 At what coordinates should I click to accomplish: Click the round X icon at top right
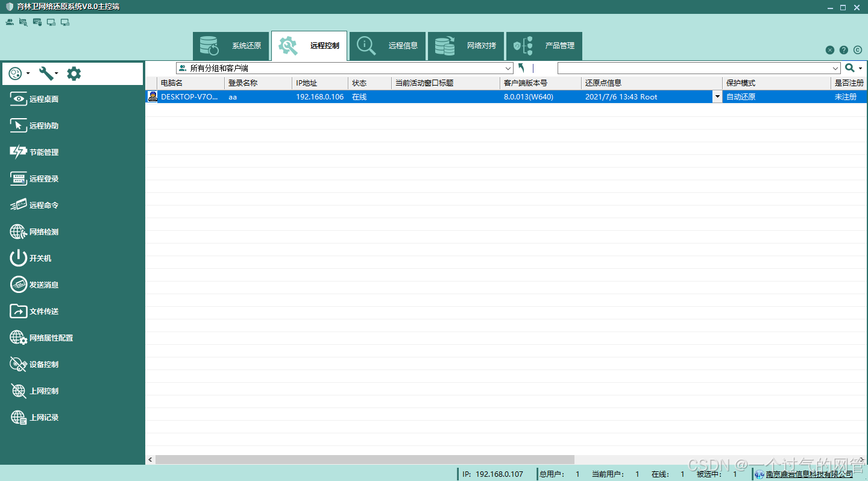pos(830,50)
